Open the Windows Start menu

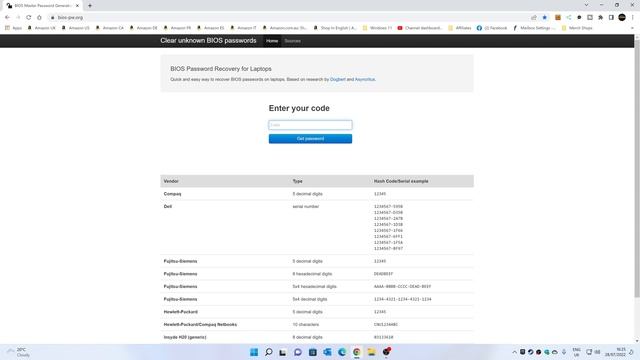tap(254, 352)
